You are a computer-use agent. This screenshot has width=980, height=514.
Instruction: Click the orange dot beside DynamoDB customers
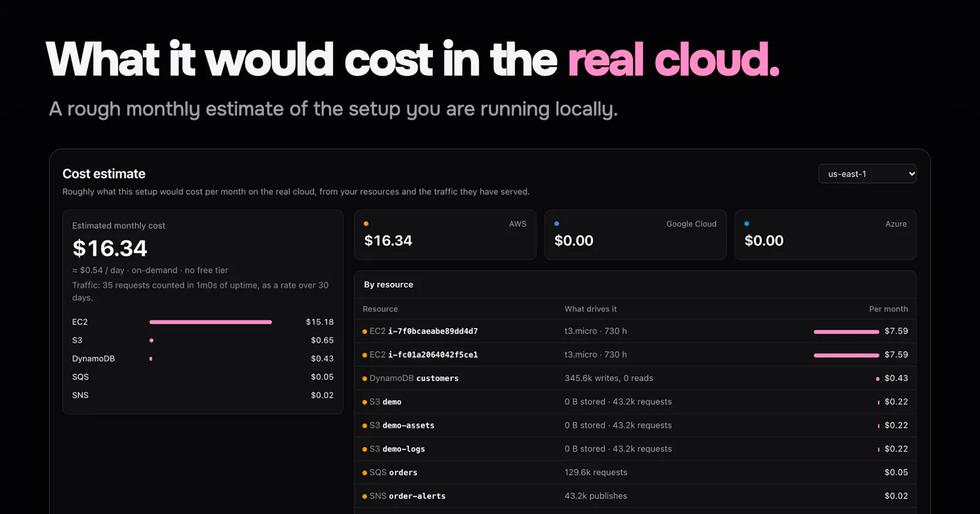tap(365, 379)
